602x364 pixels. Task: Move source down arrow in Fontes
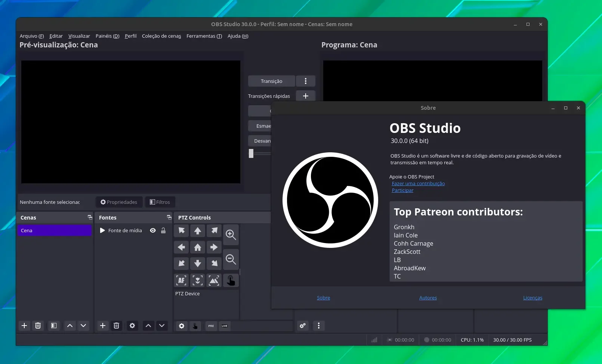click(x=162, y=326)
